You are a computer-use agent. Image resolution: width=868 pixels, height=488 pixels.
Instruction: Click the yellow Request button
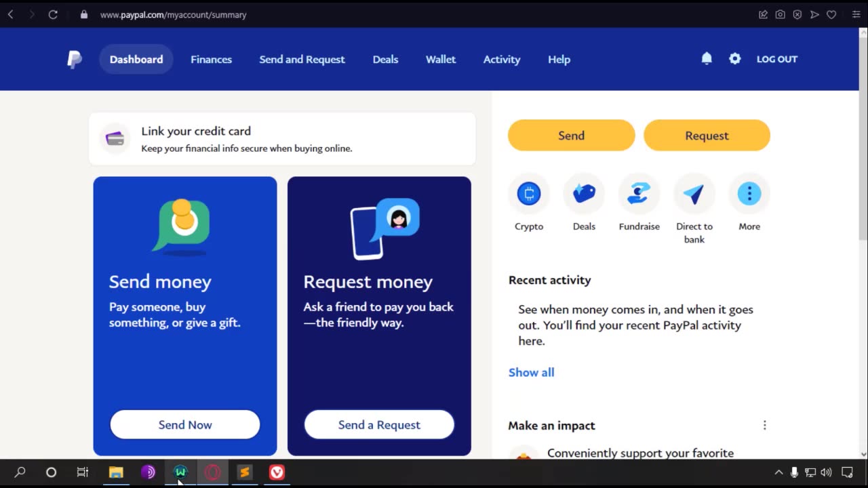[707, 136]
